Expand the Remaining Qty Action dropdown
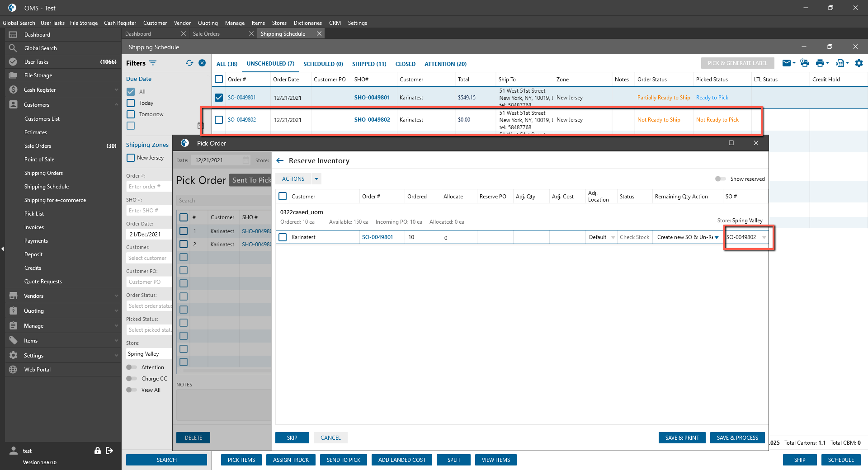Viewport: 868px width, 470px height. [x=717, y=237]
